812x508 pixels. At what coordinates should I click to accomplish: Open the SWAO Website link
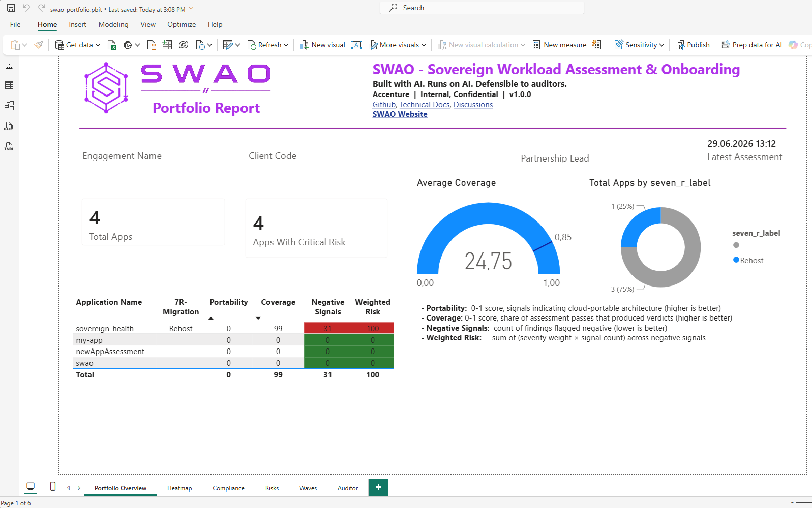pos(400,114)
